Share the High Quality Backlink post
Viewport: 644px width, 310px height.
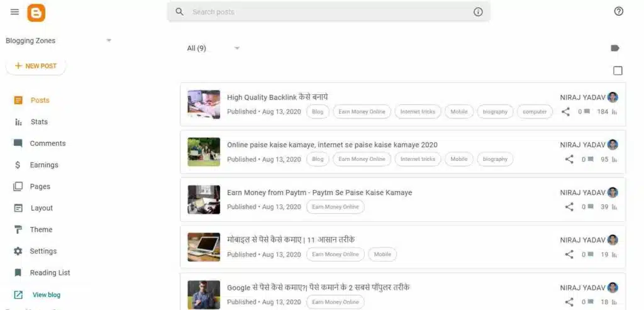(x=565, y=112)
